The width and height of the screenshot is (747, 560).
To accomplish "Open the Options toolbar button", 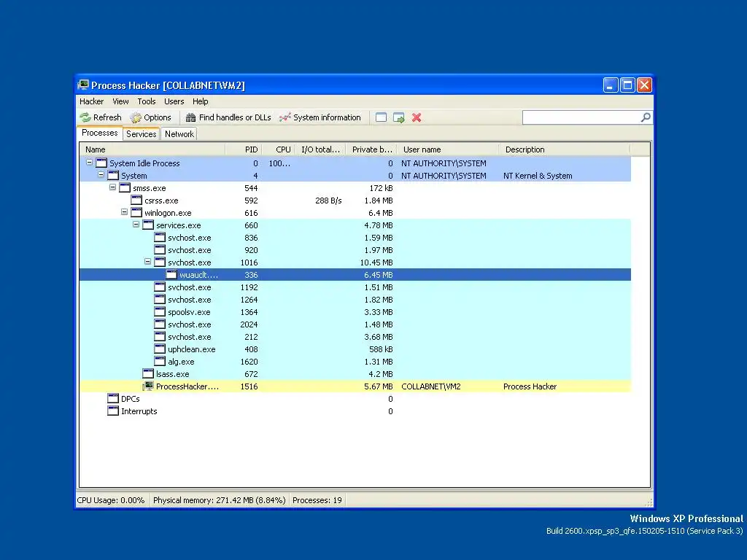I will 150,117.
